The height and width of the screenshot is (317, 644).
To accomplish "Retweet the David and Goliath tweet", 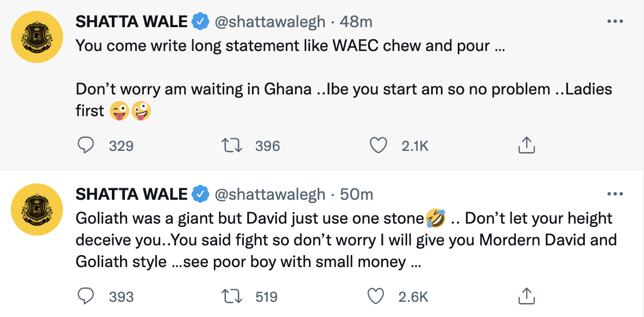I will click(x=233, y=296).
